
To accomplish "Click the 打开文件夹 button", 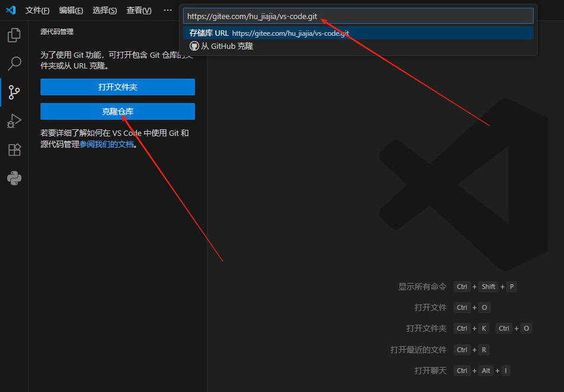I will click(x=117, y=87).
